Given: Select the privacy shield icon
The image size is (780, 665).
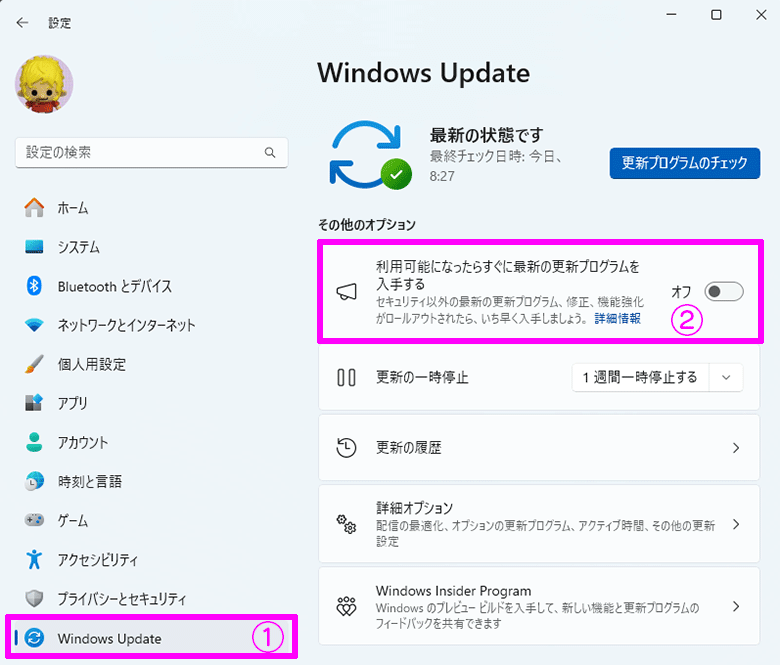Looking at the screenshot, I should click(34, 598).
